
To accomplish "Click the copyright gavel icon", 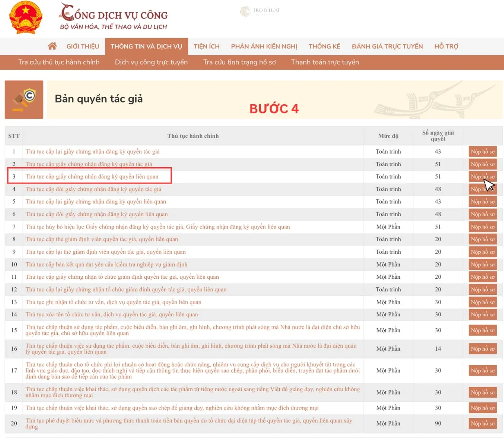I will (24, 100).
